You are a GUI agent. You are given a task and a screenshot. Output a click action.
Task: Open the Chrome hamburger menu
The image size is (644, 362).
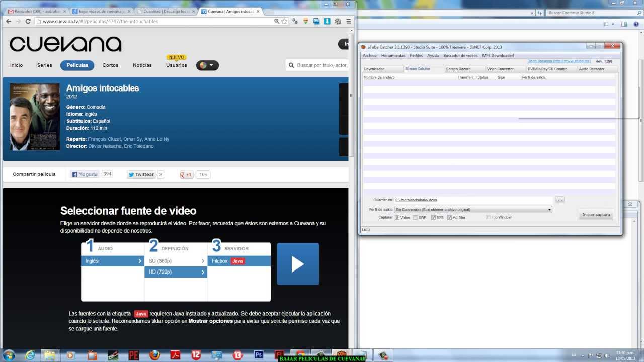tap(349, 21)
